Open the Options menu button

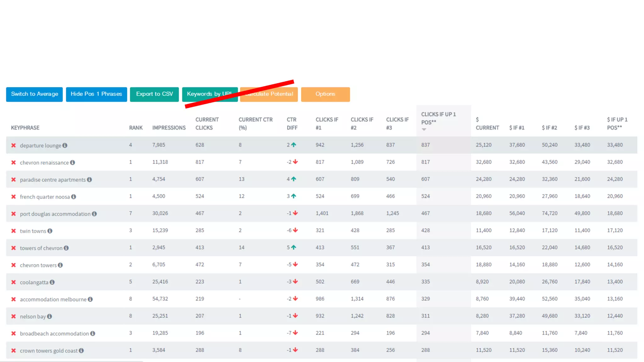325,94
